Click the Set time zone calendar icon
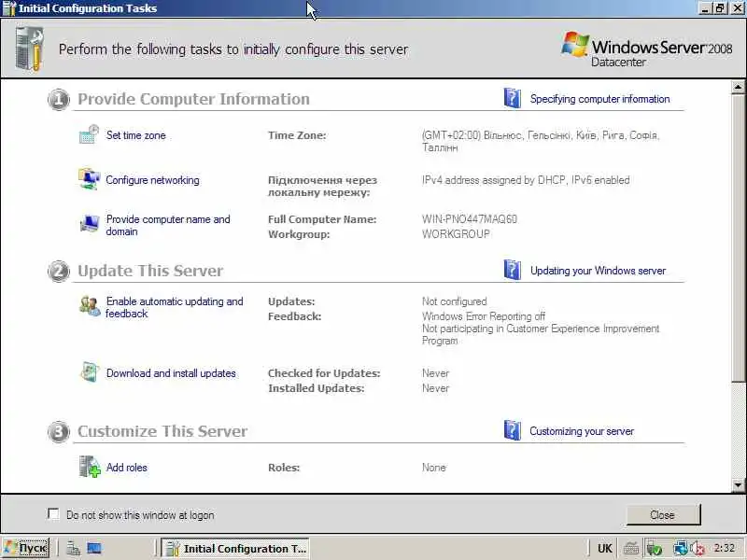 pos(89,134)
